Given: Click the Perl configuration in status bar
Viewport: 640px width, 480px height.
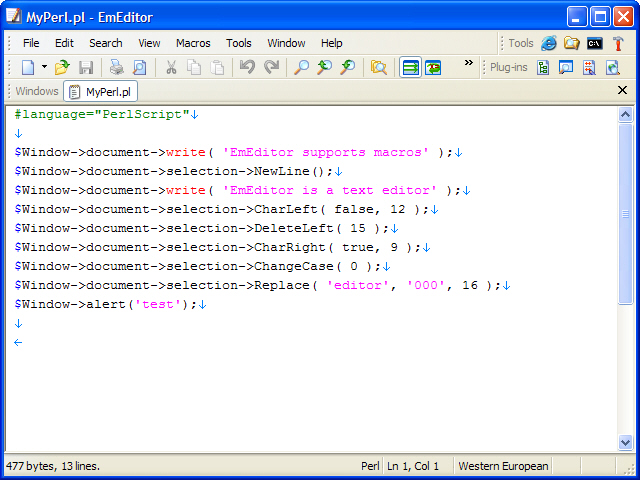Looking at the screenshot, I should [370, 466].
